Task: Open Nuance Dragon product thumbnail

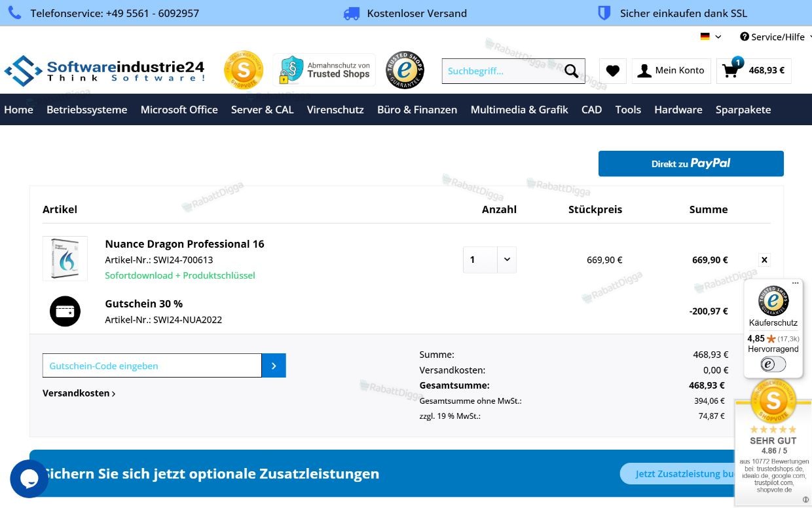Action: coord(65,258)
